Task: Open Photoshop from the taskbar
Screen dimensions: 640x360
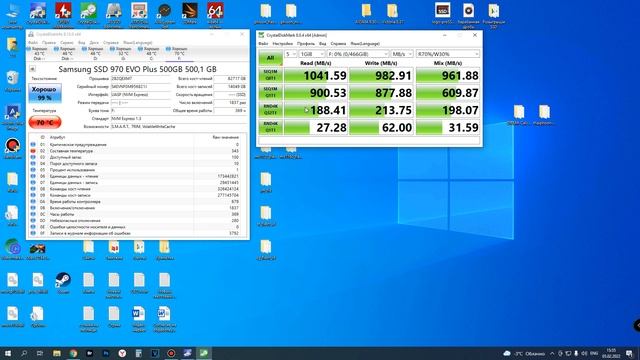Action: tap(106, 353)
